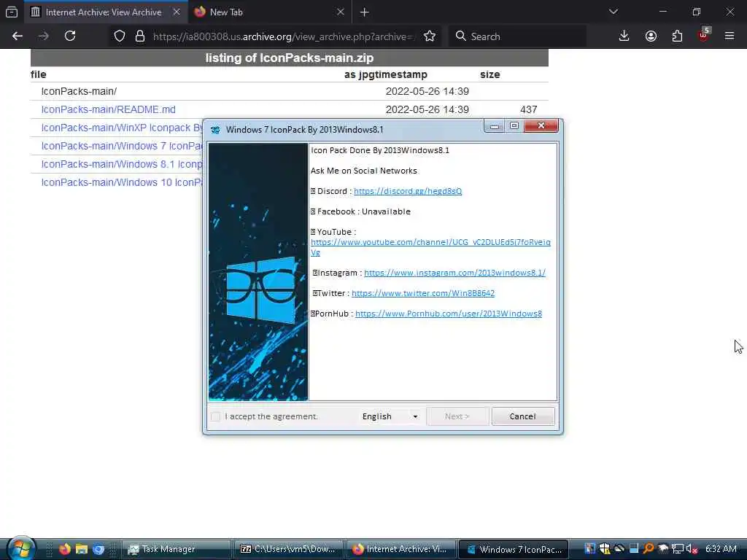
Task: Open the list all tabs chevron
Action: point(613,12)
